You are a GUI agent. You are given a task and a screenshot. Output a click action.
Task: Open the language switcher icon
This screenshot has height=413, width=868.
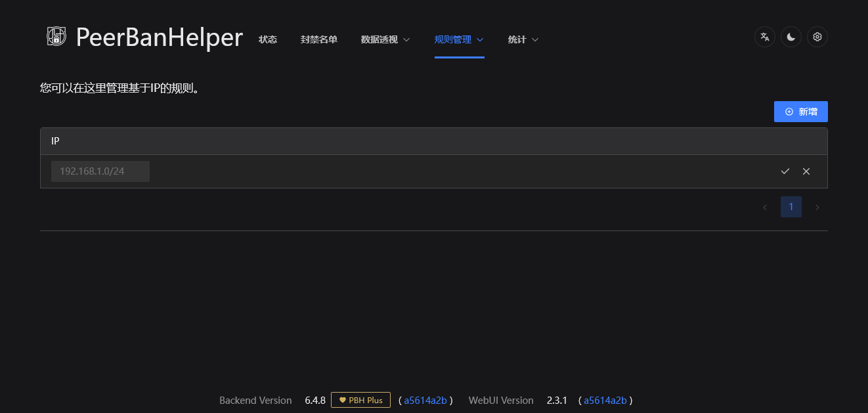[x=765, y=37]
